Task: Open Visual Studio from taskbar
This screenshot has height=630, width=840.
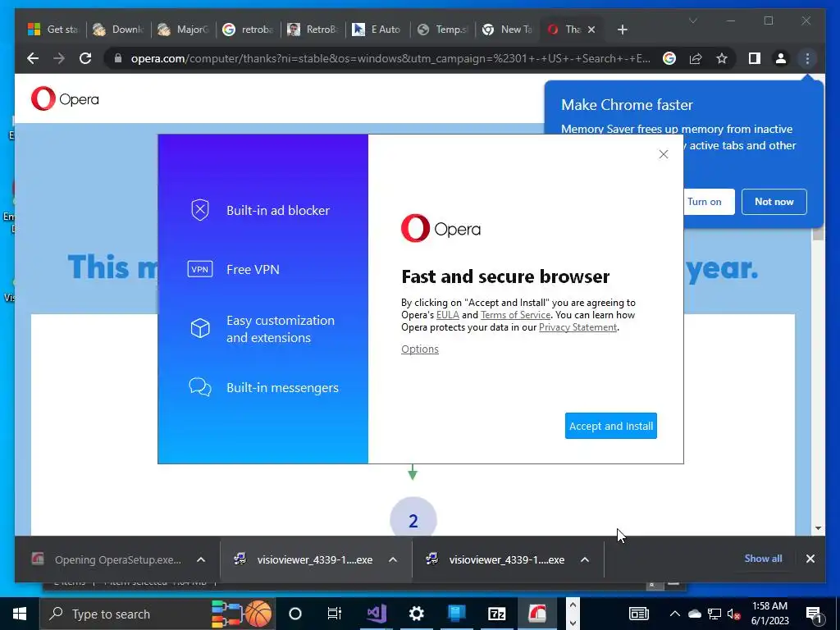Action: click(x=376, y=614)
